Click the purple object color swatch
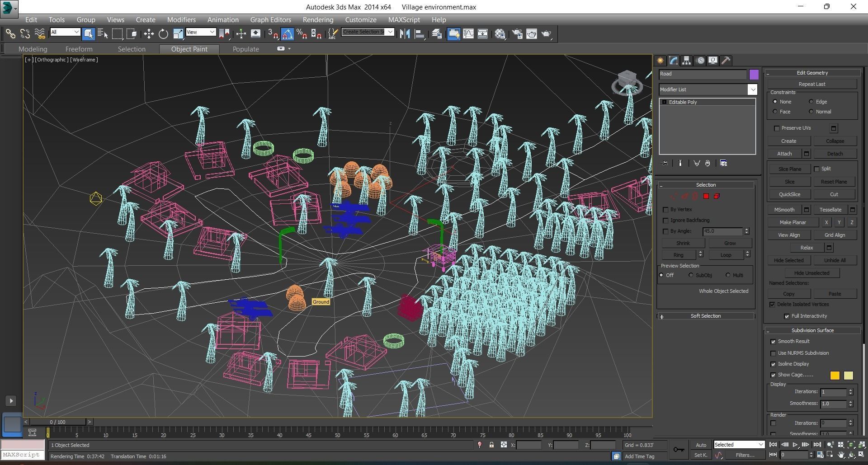 click(x=754, y=75)
